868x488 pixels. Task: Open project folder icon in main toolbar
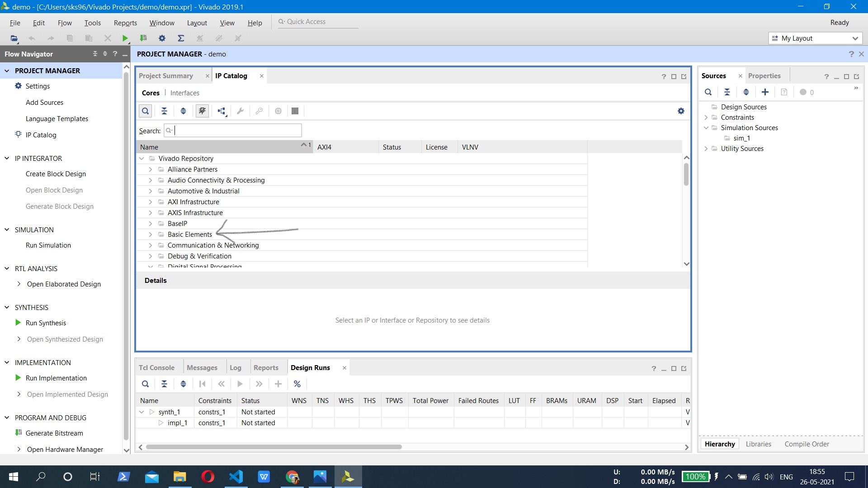(x=14, y=38)
